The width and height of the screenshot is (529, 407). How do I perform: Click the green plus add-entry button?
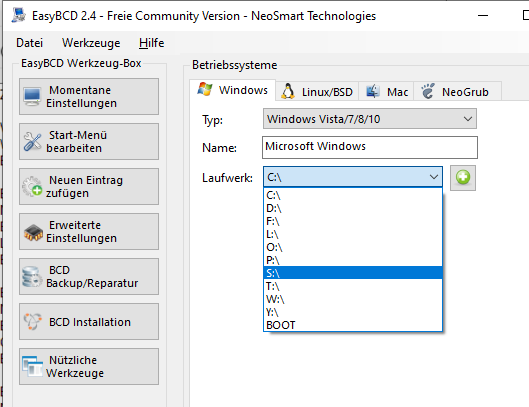463,178
